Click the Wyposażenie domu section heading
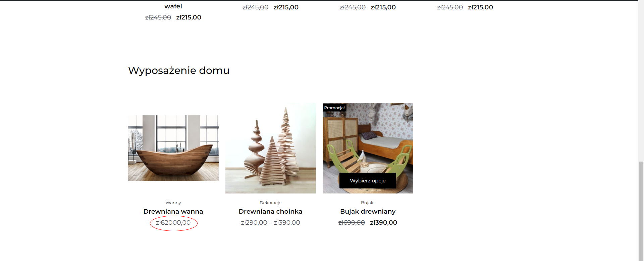This screenshot has width=644, height=261. coord(179,71)
